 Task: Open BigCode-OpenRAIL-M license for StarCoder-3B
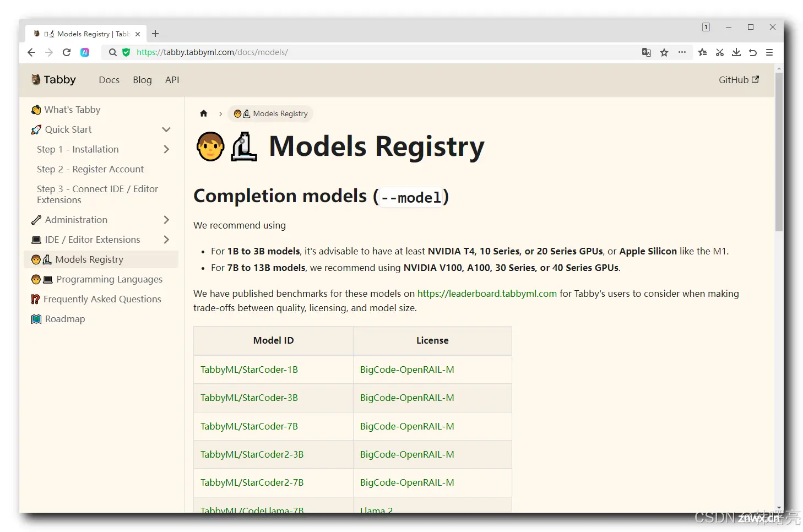point(407,398)
